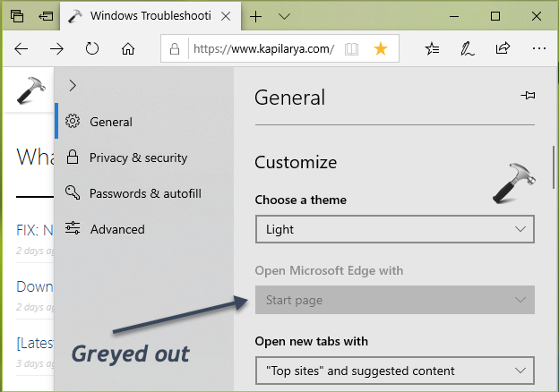Close the Windows Troubleshooting tab
Viewport: 559px width, 392px height.
226,16
